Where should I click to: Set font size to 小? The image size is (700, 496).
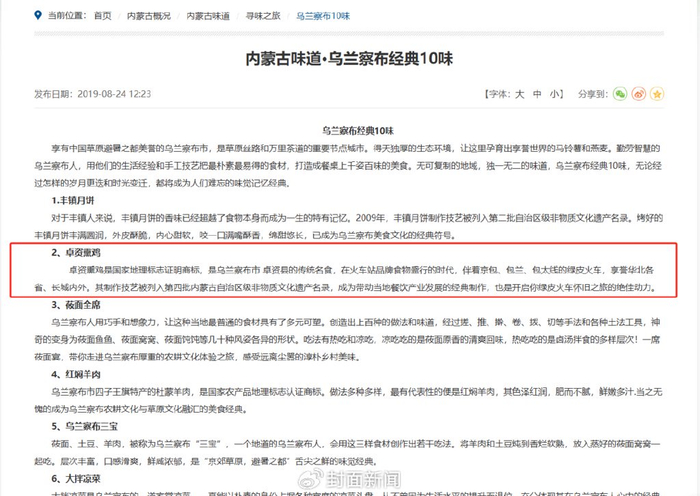(554, 94)
